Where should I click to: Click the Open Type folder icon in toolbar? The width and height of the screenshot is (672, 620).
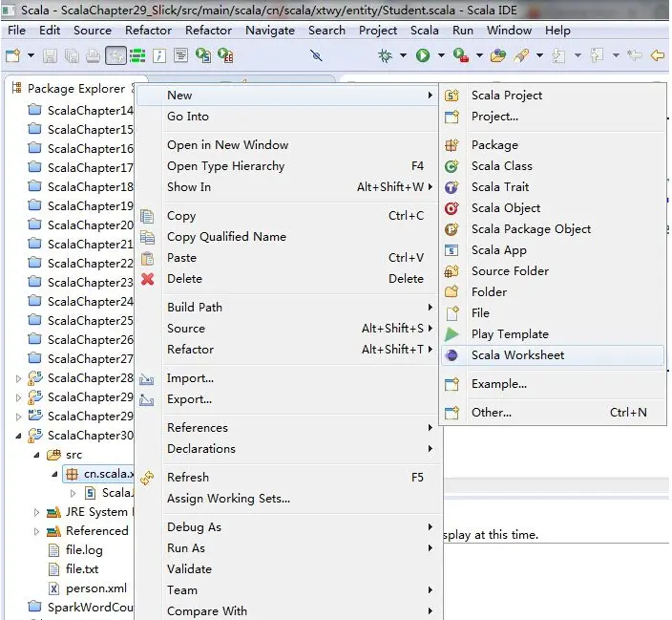pos(498,55)
